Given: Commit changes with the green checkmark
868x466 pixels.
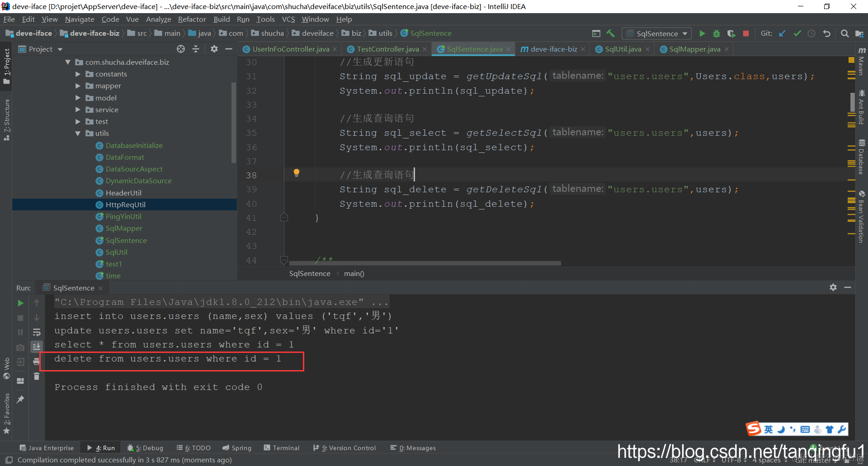Looking at the screenshot, I should (797, 33).
